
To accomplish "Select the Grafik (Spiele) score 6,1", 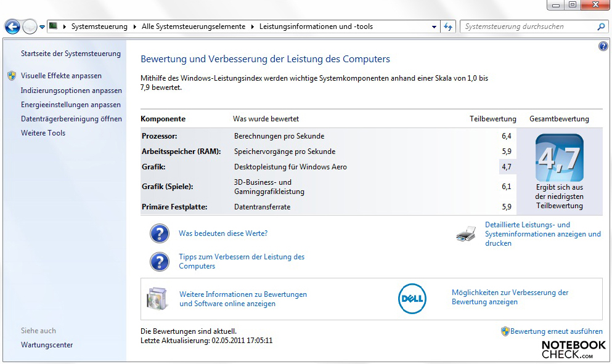I will tap(506, 187).
